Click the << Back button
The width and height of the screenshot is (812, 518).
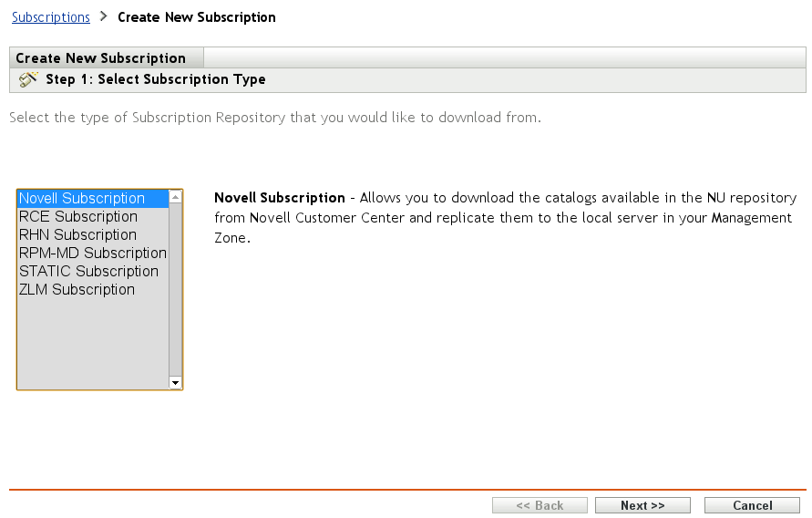540,505
